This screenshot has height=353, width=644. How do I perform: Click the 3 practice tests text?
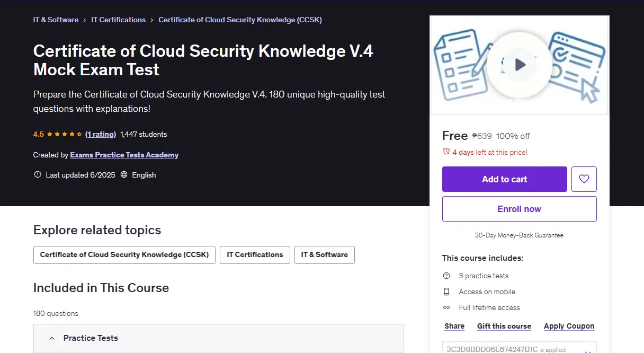coord(484,276)
